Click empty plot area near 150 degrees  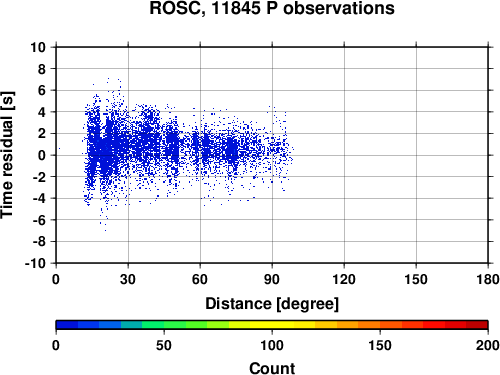[x=416, y=155]
